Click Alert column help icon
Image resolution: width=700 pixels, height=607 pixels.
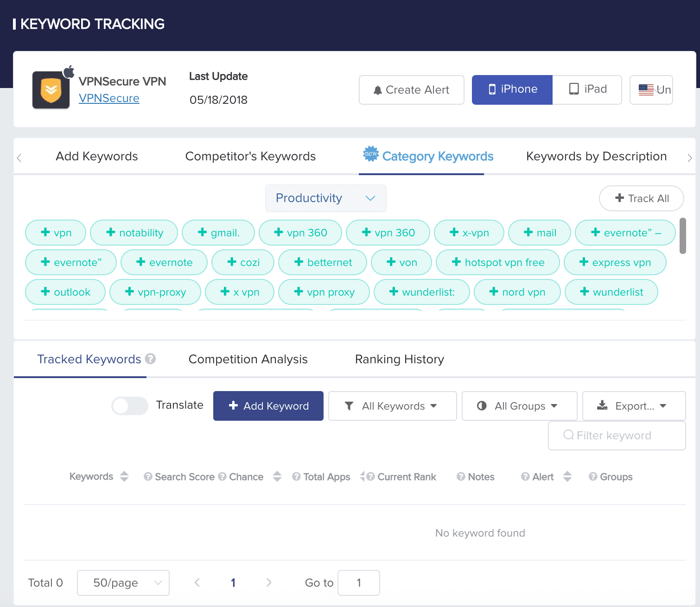coord(525,476)
